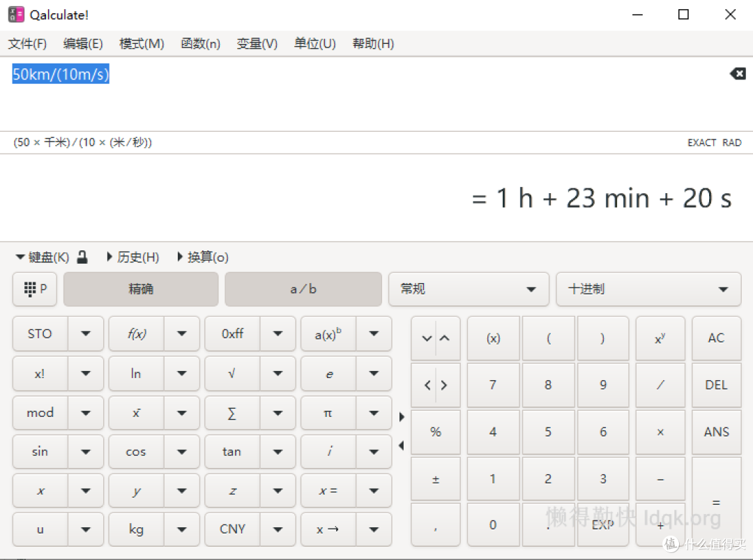Open the dropdown arrow next to CNY
753x560 pixels.
click(x=277, y=529)
